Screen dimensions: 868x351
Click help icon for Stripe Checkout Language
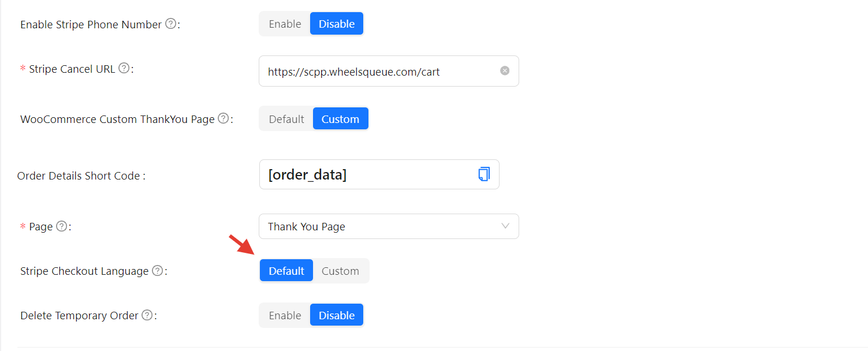(x=157, y=270)
